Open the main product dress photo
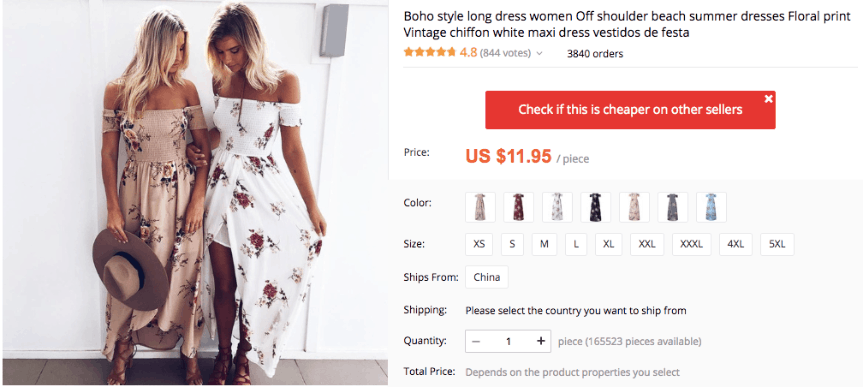The width and height of the screenshot is (863, 387). point(195,193)
